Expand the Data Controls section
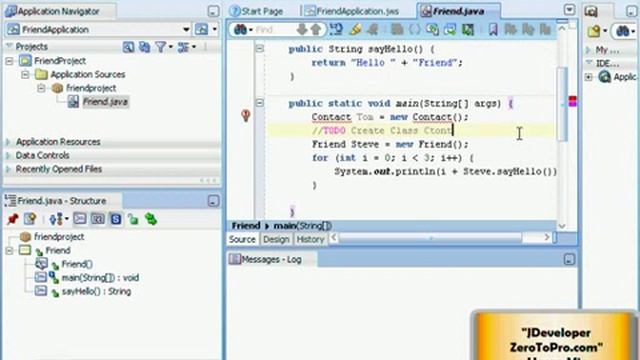The image size is (640, 360). (8, 156)
